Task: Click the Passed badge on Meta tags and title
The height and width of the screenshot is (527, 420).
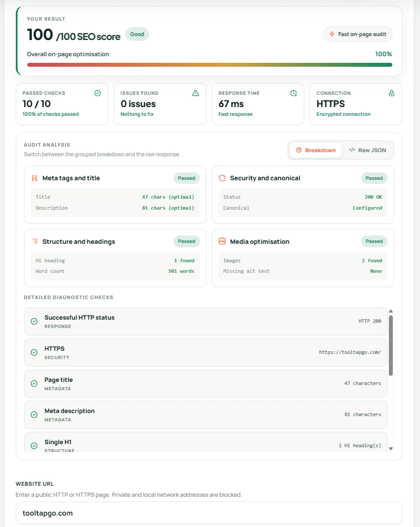Action: [x=187, y=178]
